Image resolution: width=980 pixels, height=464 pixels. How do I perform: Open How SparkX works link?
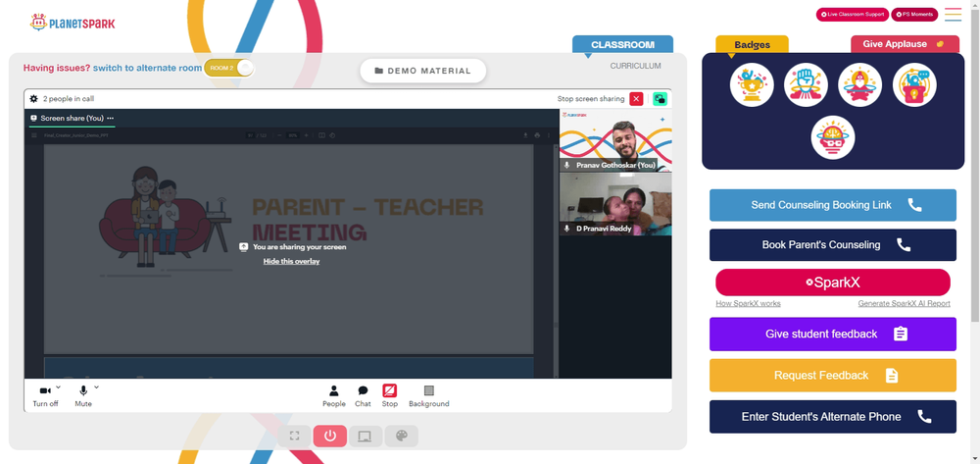(x=748, y=303)
